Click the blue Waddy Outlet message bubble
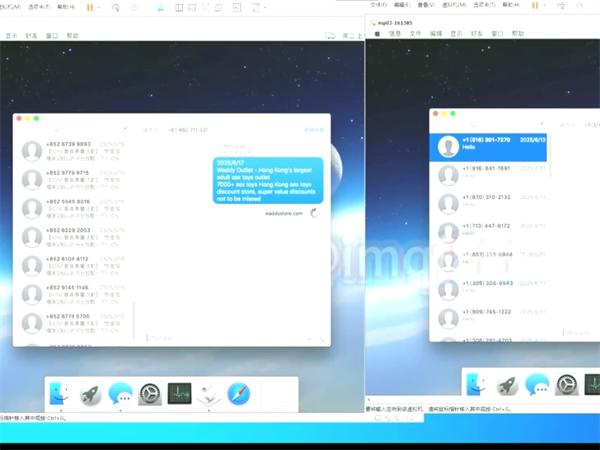The height and width of the screenshot is (450, 600). coord(268,181)
